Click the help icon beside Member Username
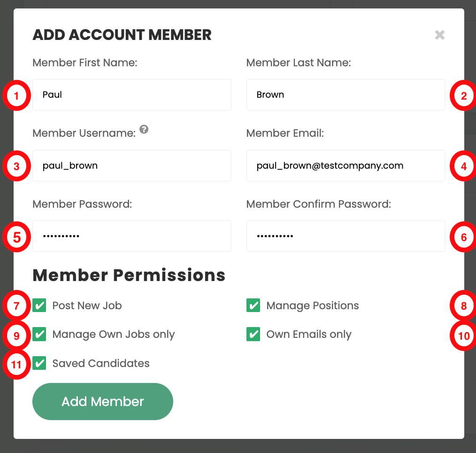Viewport: 476px width, 453px height. (144, 129)
